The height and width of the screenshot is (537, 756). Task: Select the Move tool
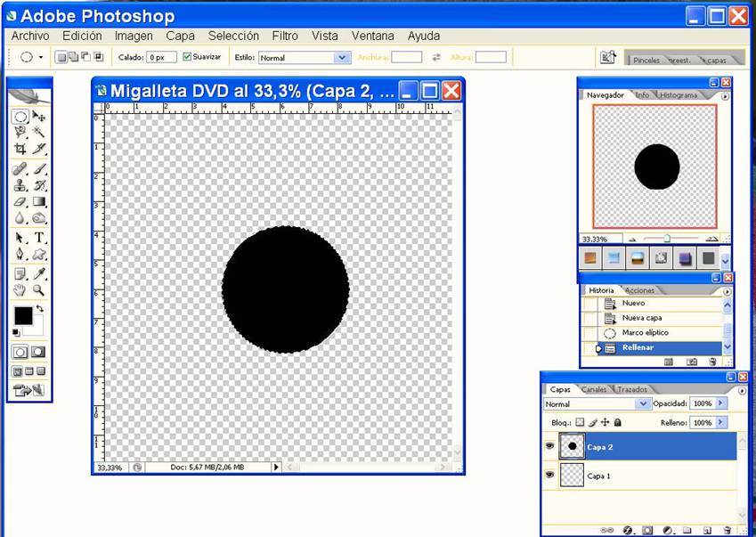(x=39, y=116)
